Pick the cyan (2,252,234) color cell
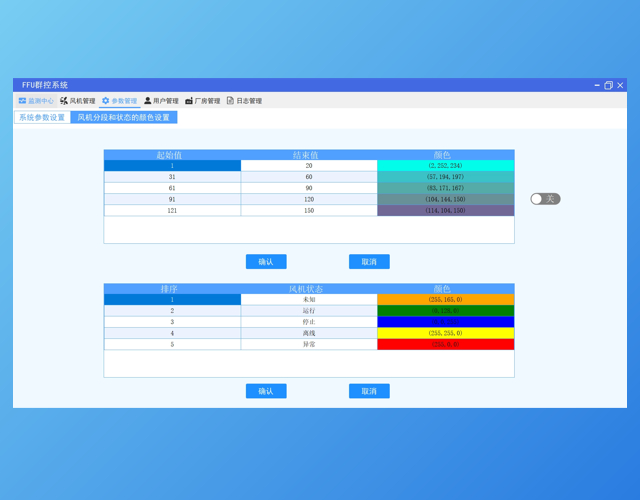The width and height of the screenshot is (640, 500). pyautogui.click(x=445, y=166)
